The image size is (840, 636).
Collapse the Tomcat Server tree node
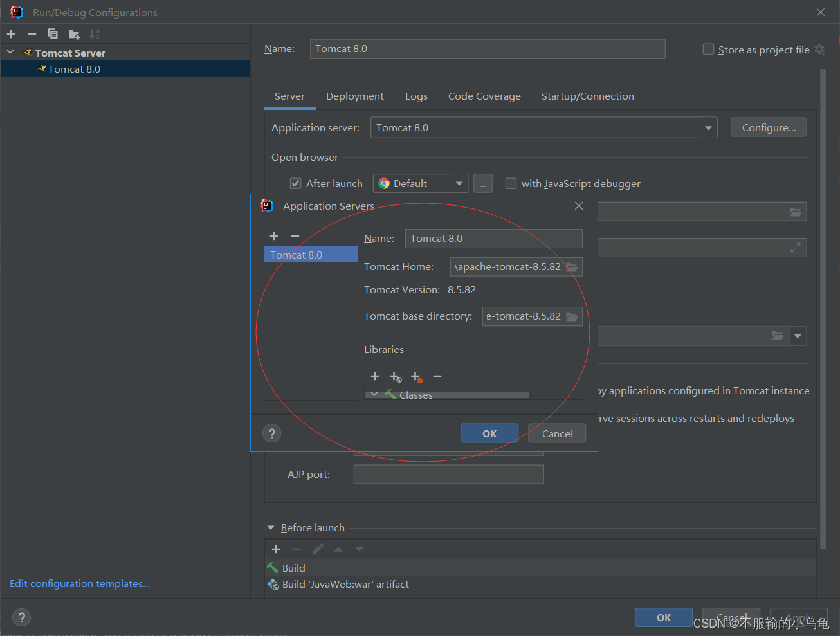pyautogui.click(x=10, y=52)
